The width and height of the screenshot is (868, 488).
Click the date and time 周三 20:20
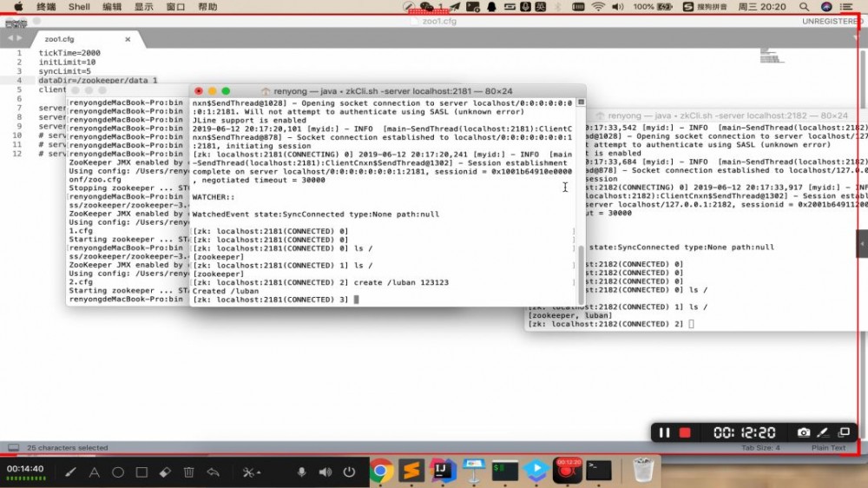762,7
